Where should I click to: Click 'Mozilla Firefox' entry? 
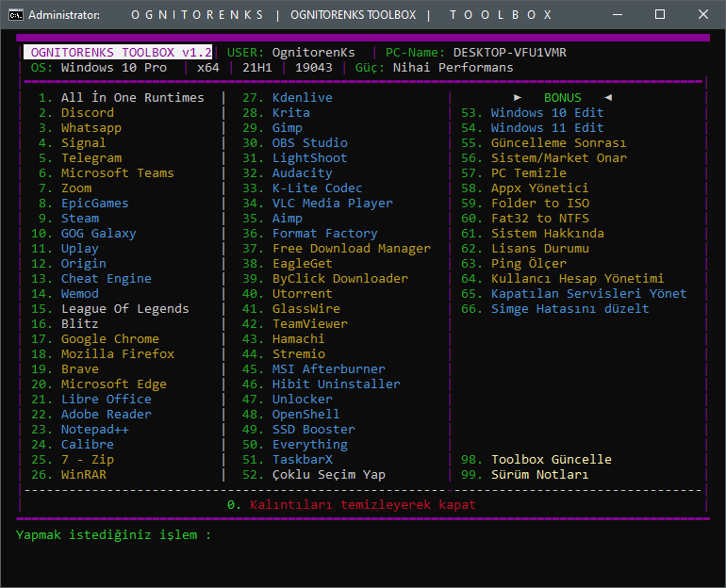tap(118, 354)
